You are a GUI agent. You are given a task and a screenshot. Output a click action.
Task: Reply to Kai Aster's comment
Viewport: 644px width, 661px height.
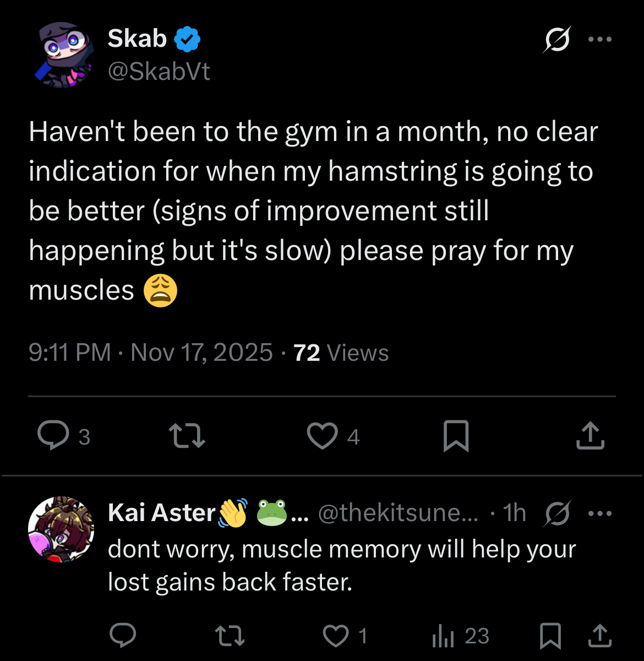tap(123, 636)
